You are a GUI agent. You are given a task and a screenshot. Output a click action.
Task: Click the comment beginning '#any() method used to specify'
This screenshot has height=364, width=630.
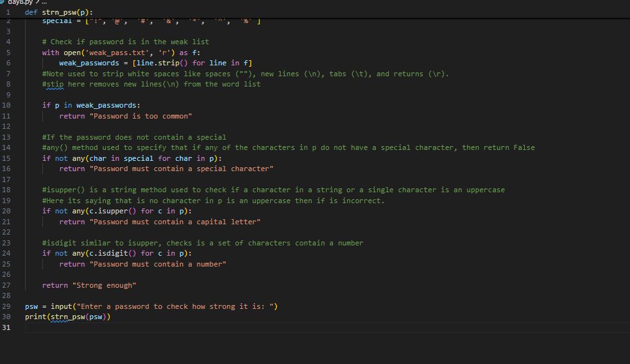289,147
